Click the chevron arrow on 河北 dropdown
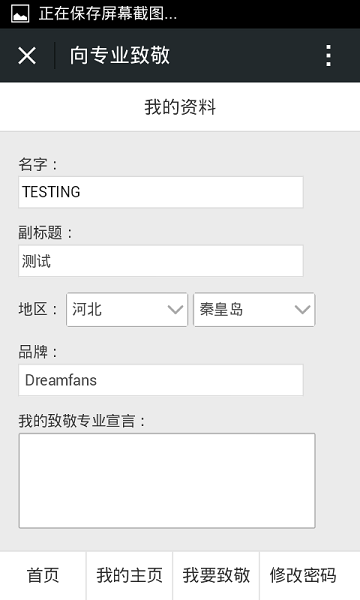 [175, 309]
